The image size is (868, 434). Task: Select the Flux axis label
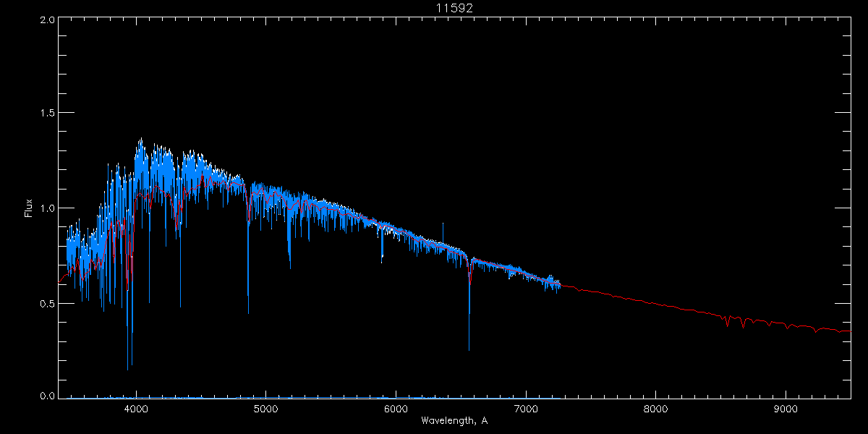coord(29,208)
